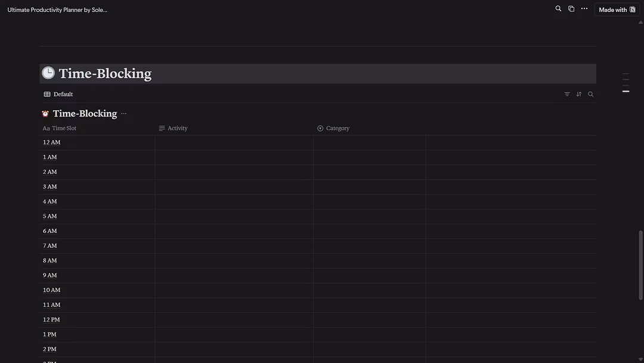Click the Made with Notion button
The image size is (644, 363).
tap(617, 10)
